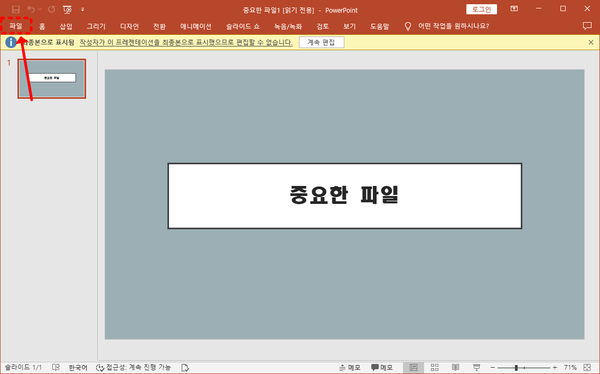Open Customize Quick Access Toolbar dropdown

[83, 10]
